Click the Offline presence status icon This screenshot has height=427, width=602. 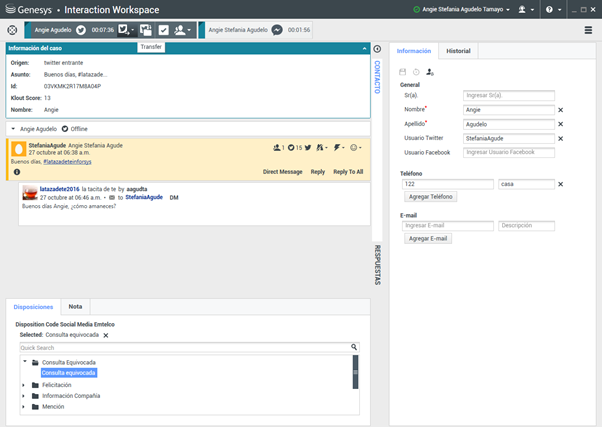coord(65,129)
